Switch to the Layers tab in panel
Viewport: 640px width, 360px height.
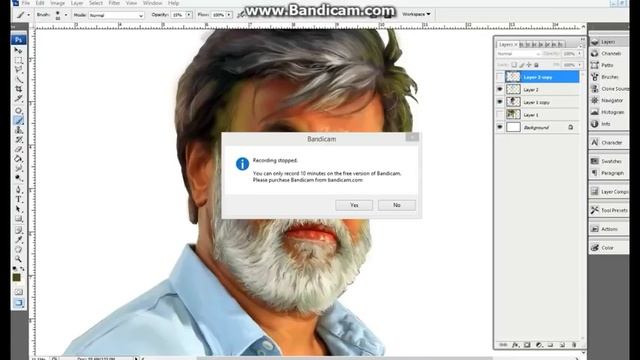pyautogui.click(x=507, y=44)
